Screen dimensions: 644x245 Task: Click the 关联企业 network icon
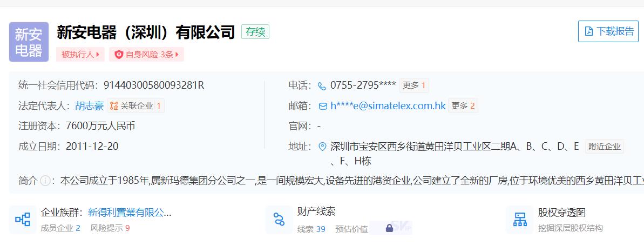click(x=114, y=106)
